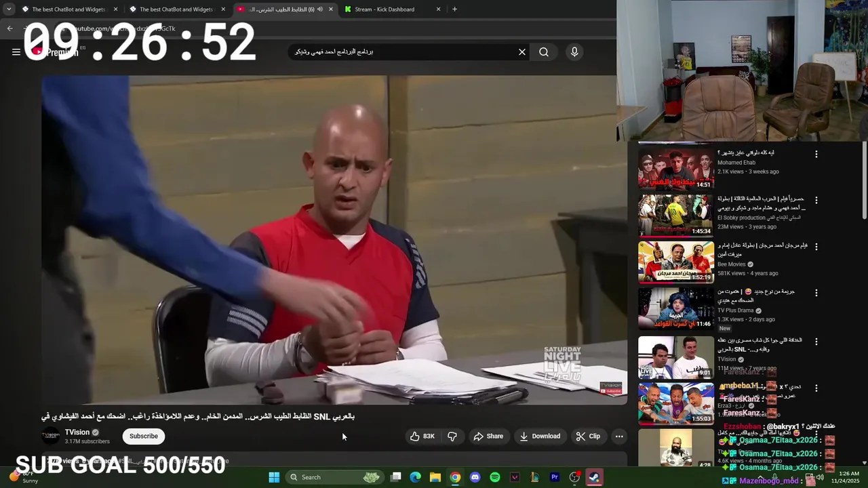Open the 9:01 SNL recommended thumbnail
Screen dimensions: 868x488
click(x=676, y=357)
